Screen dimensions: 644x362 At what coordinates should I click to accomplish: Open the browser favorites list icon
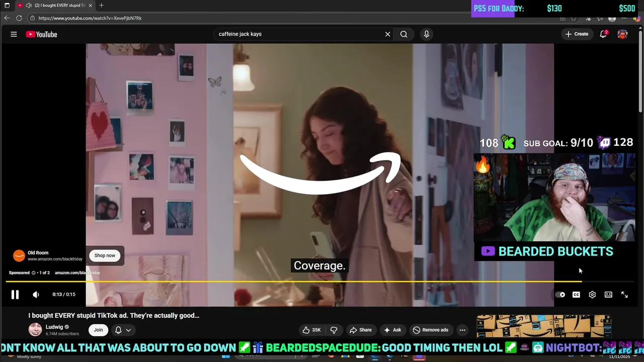click(x=600, y=19)
